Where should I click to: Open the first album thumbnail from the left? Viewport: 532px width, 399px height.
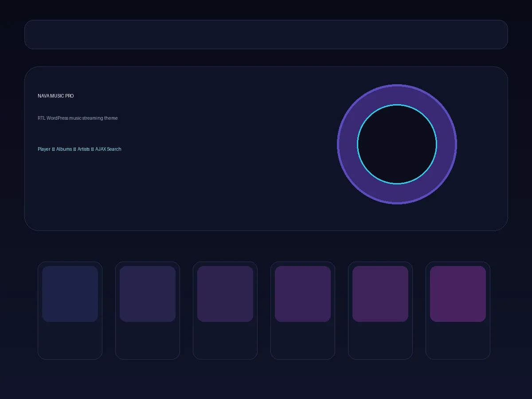(70, 294)
